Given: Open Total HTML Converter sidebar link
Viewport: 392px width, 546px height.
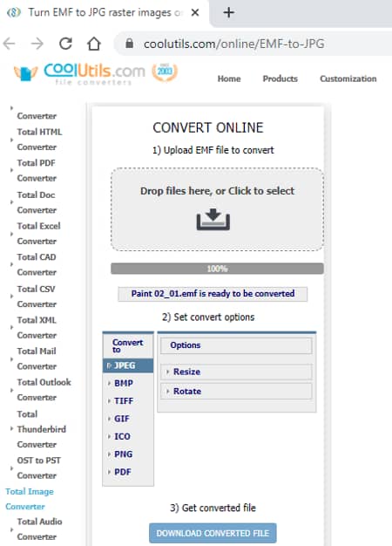Looking at the screenshot, I should tap(40, 140).
